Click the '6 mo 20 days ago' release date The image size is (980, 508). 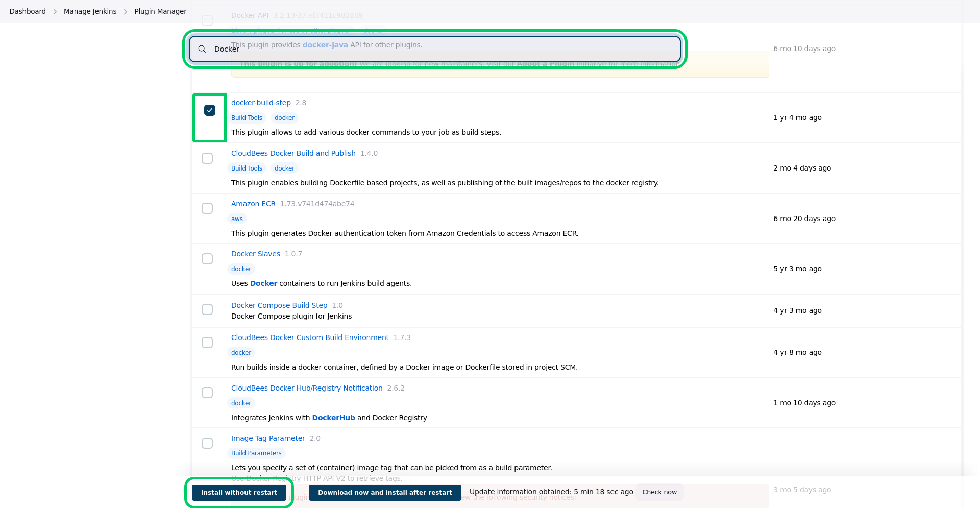[804, 219]
